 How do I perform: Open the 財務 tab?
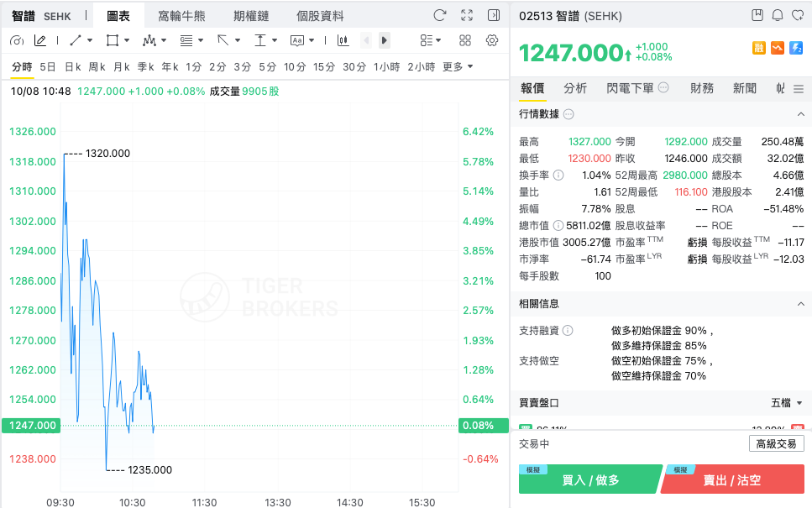tap(702, 88)
